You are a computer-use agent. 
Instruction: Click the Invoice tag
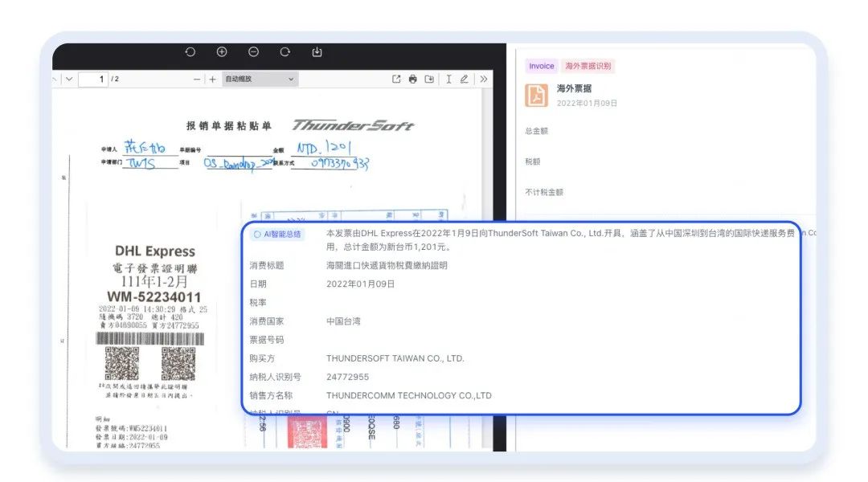[x=542, y=66]
